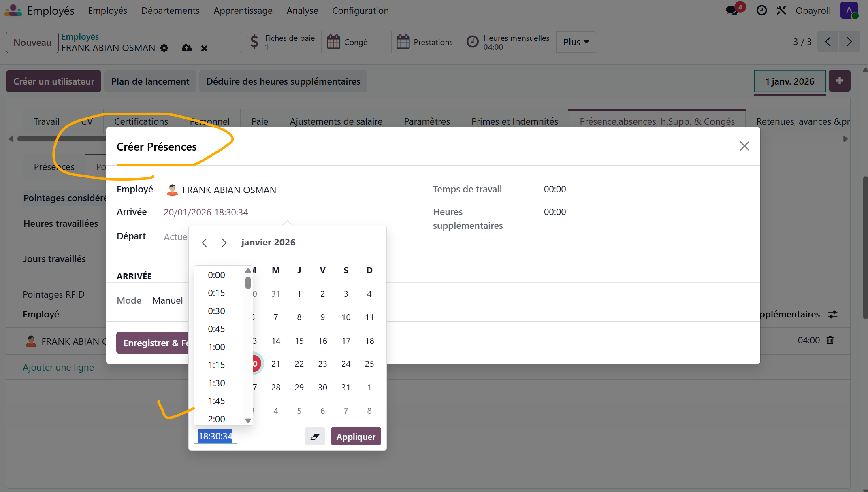Viewport: 868px width, 492px height.
Task: Expand the Plus dropdown
Action: click(x=576, y=42)
